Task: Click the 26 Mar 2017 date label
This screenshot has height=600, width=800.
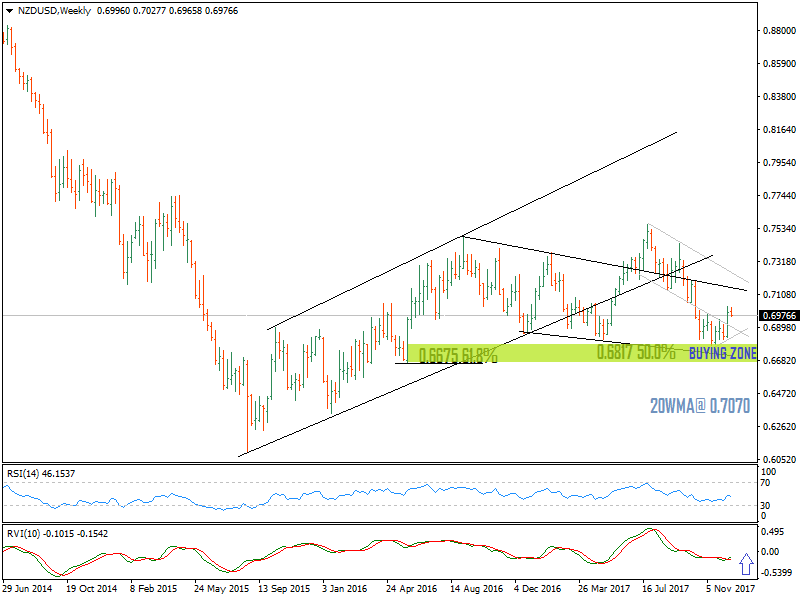Action: tap(604, 589)
